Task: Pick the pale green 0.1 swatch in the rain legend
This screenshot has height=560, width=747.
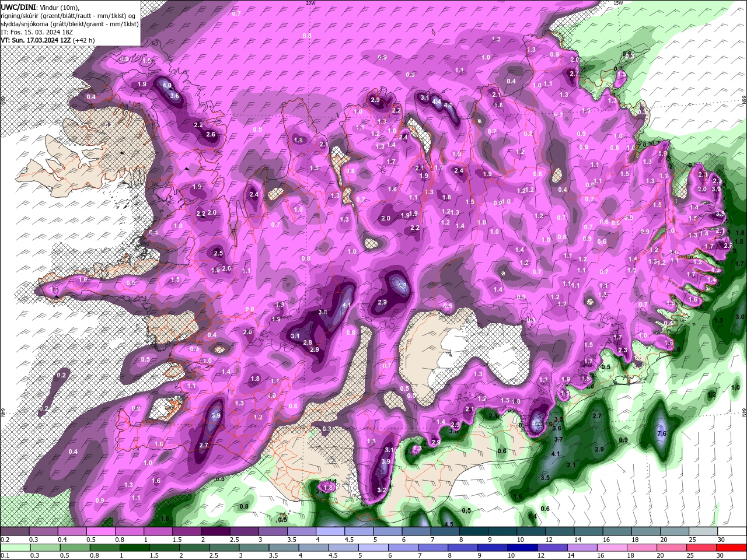Action: [x=15, y=548]
